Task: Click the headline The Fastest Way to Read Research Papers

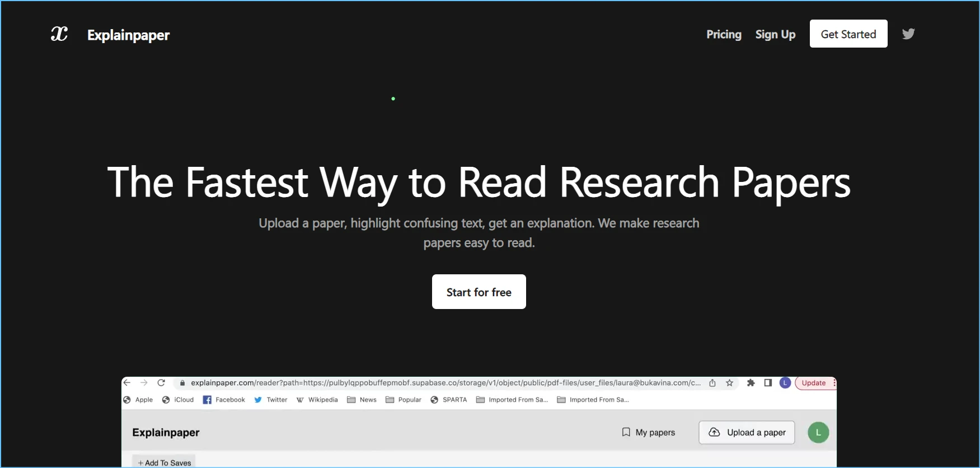Action: [x=479, y=183]
